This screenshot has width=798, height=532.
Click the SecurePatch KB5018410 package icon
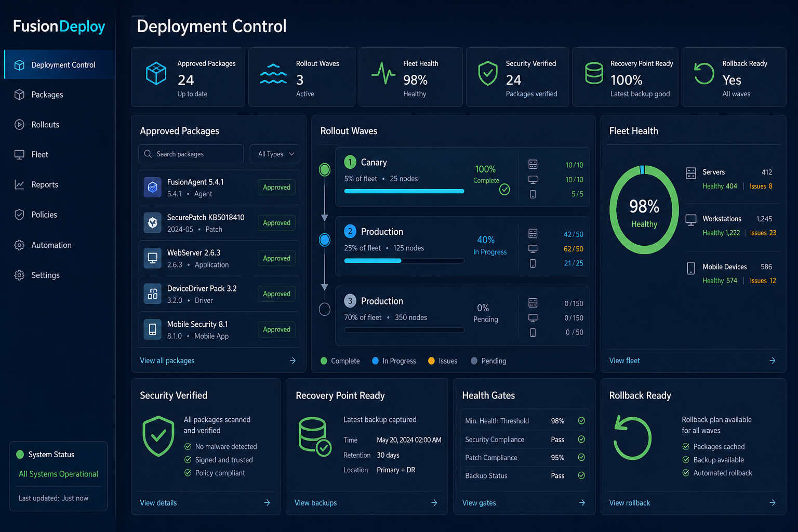point(153,222)
